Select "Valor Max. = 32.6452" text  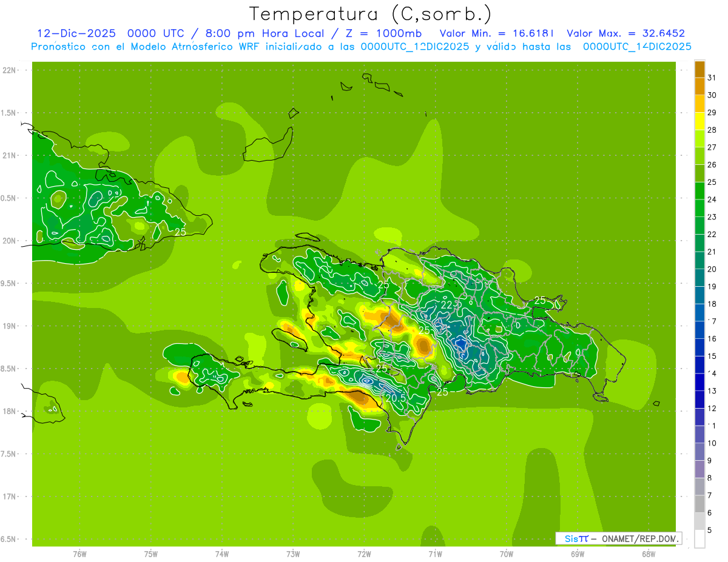[625, 33]
